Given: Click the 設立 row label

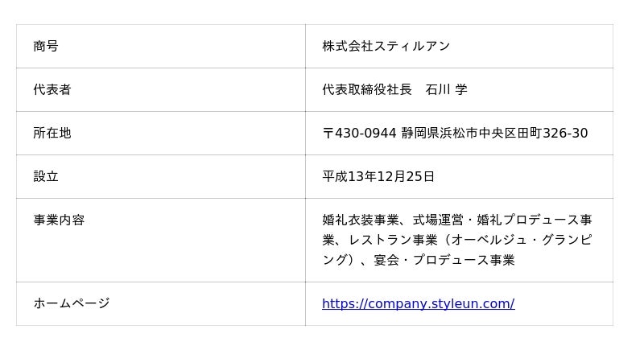Looking at the screenshot, I should pyautogui.click(x=46, y=176).
